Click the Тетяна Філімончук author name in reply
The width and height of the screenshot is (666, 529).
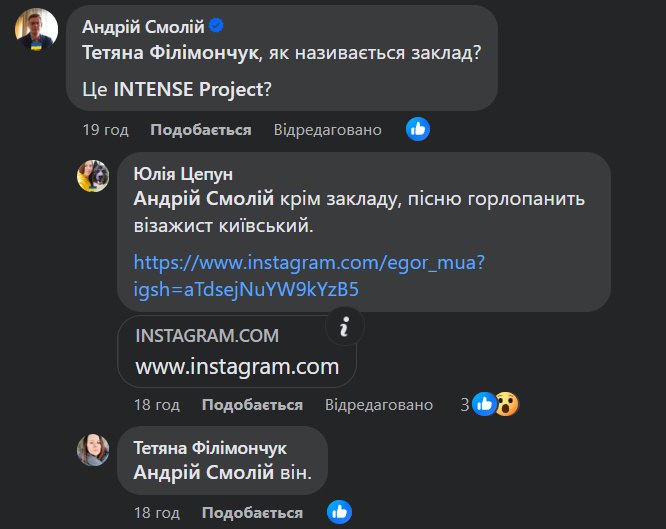[x=210, y=448]
